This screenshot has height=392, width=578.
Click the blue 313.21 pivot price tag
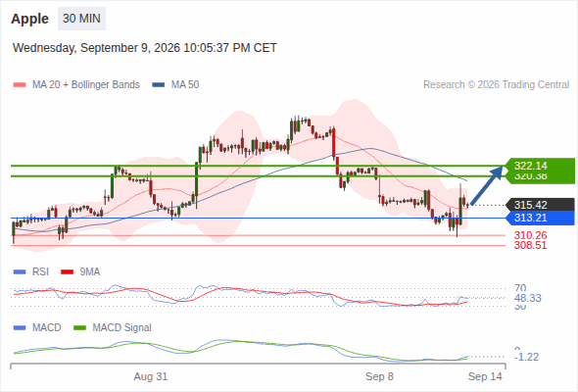click(540, 218)
